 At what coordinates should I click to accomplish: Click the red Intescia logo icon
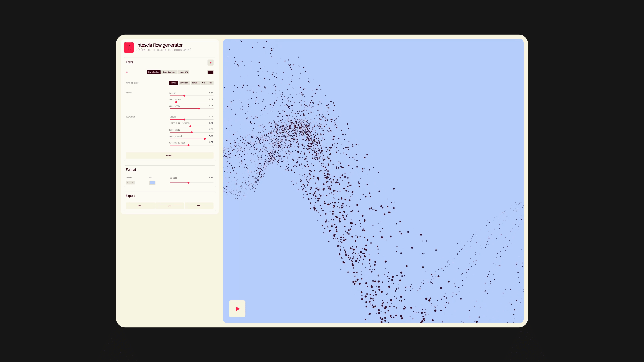click(129, 47)
